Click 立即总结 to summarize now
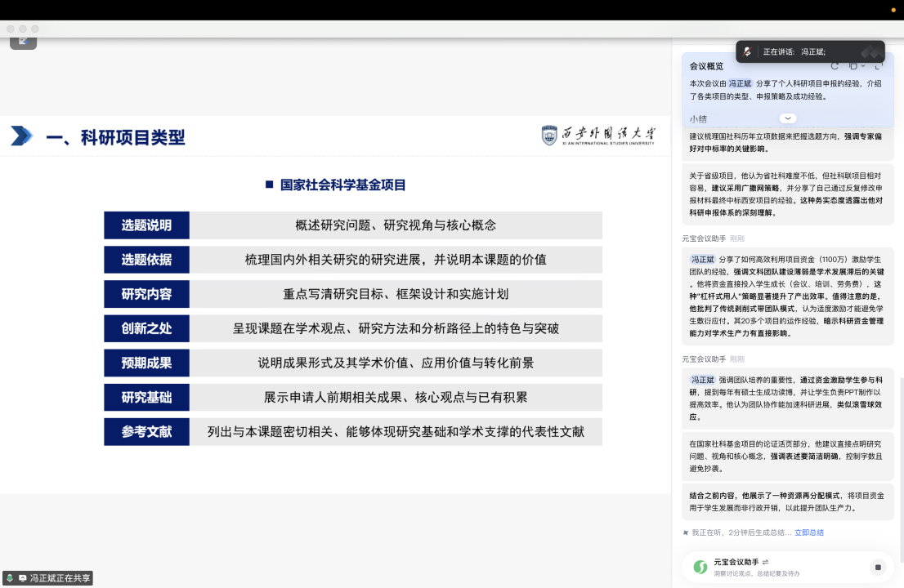This screenshot has height=588, width=904. [x=808, y=532]
